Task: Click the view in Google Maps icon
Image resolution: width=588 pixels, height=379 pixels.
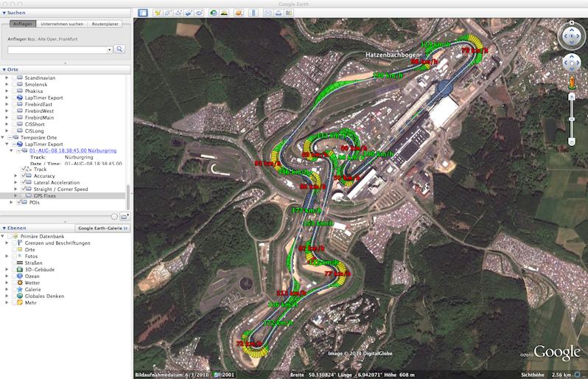Action: point(289,13)
